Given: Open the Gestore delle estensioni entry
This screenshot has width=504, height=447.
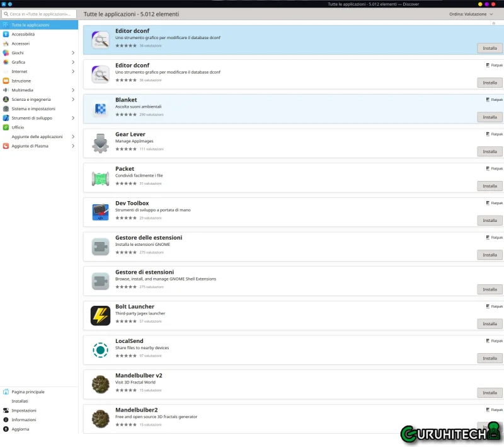Looking at the screenshot, I should (x=149, y=238).
